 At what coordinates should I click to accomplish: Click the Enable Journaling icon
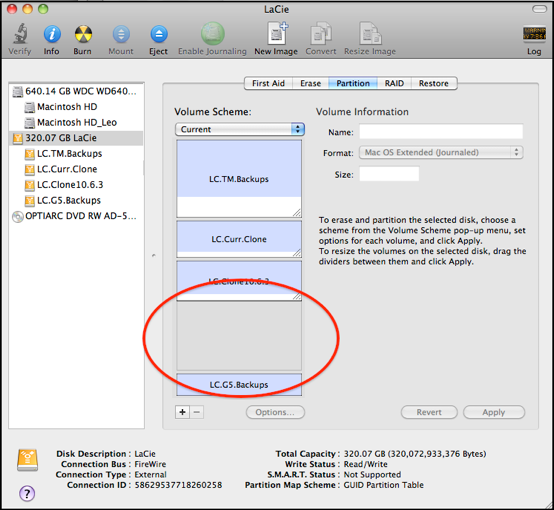coord(212,34)
